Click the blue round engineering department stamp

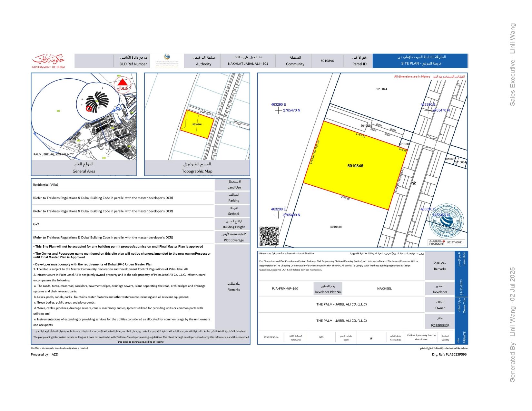click(x=447, y=220)
